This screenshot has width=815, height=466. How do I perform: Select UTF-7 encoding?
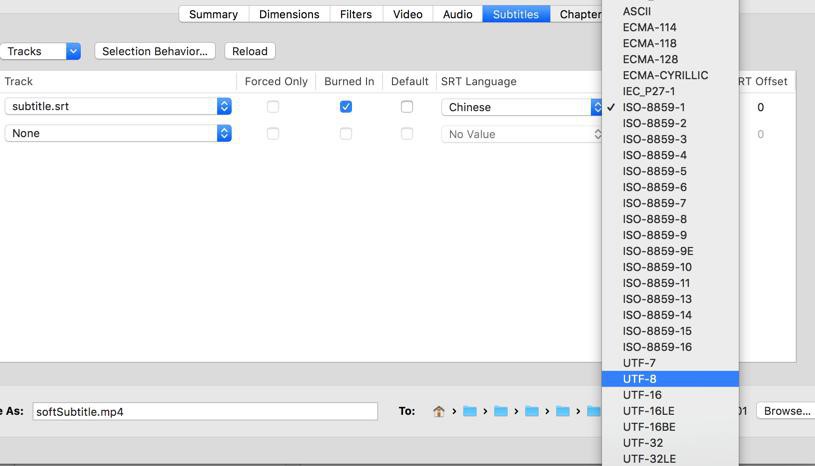tap(670, 363)
